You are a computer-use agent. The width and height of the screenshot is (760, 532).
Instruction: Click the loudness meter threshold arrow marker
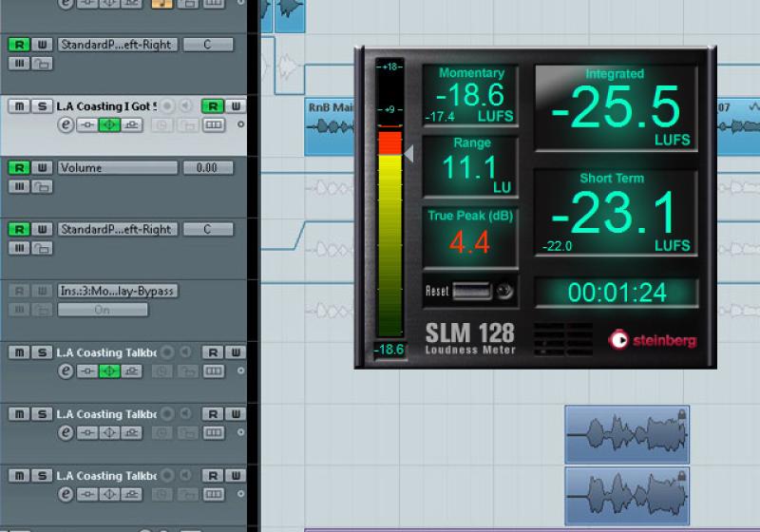(409, 153)
